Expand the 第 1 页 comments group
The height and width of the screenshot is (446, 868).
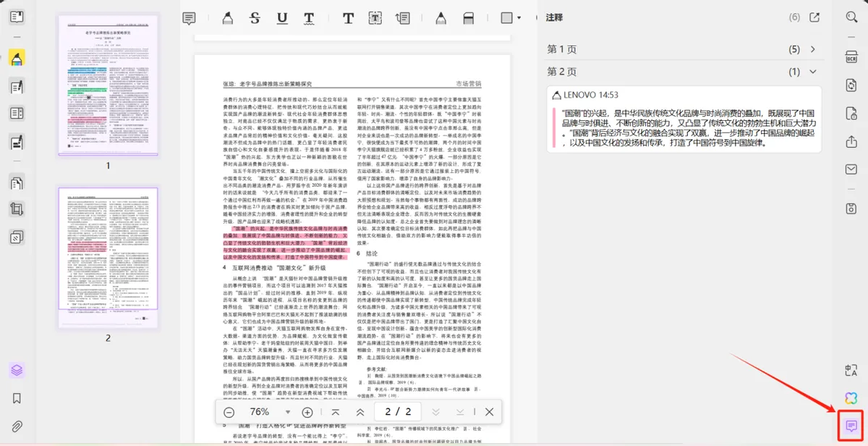813,49
